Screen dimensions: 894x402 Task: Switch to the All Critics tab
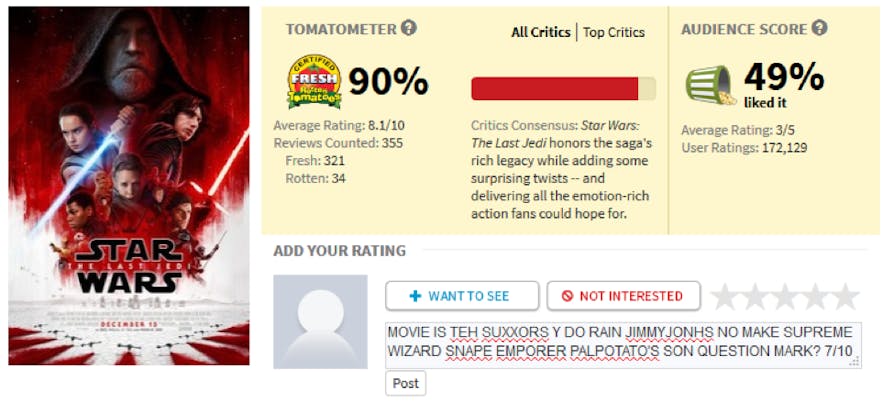tap(540, 32)
